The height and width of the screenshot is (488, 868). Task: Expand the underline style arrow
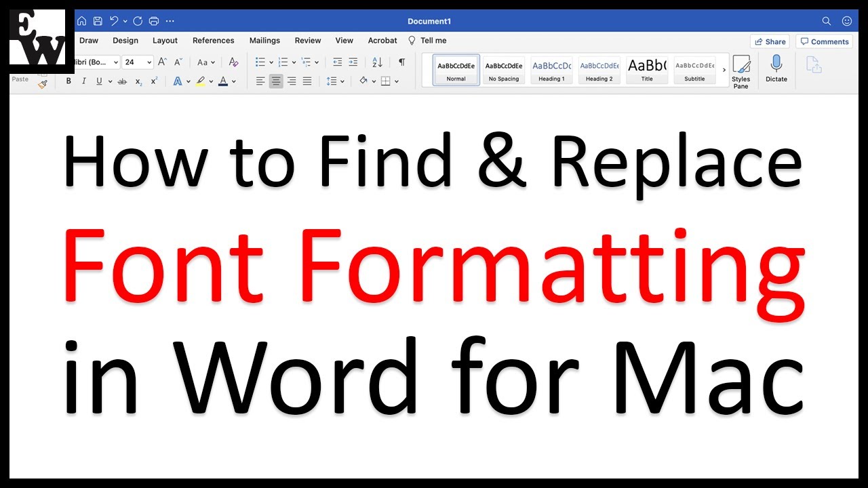[x=109, y=81]
